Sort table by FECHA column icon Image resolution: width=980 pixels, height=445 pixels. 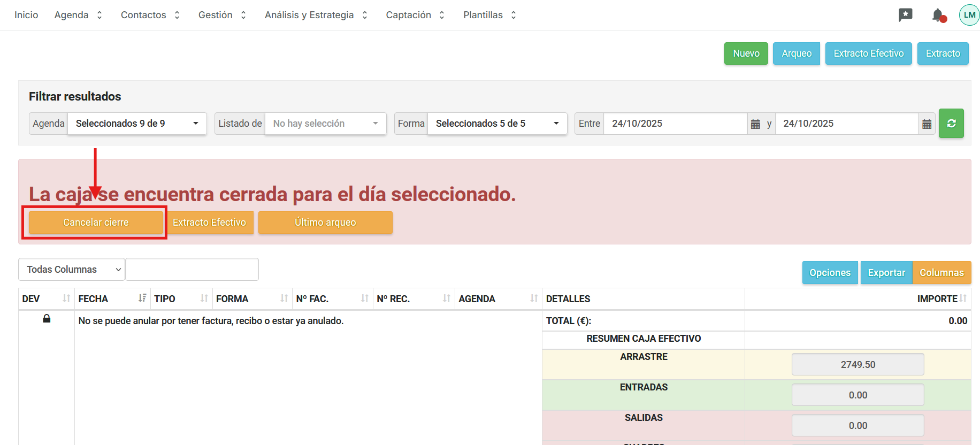(x=142, y=298)
